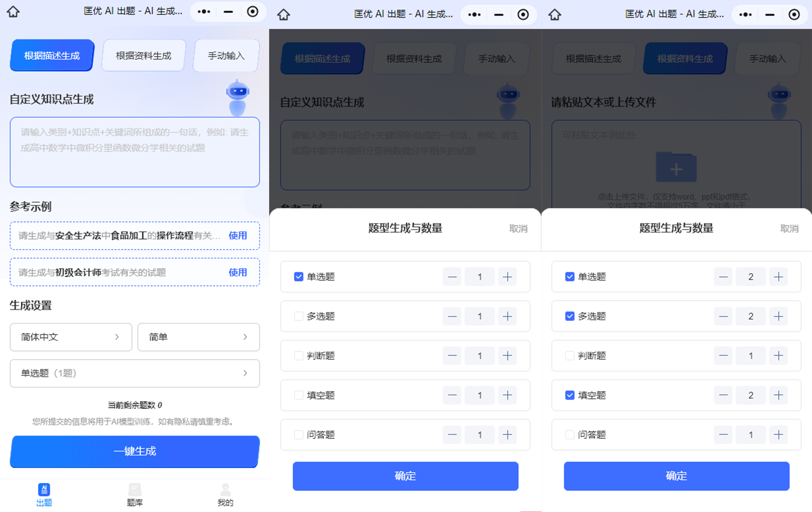Increase 多选题 count in right panel
The height and width of the screenshot is (512, 812).
(x=778, y=316)
